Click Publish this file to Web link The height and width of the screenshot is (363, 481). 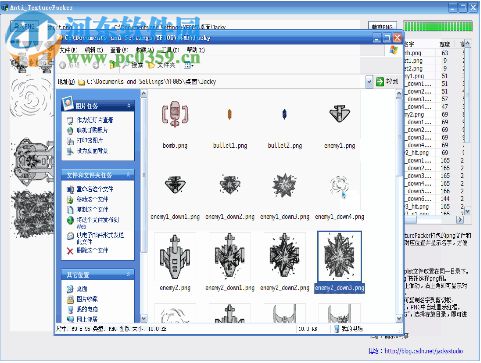tap(93, 222)
